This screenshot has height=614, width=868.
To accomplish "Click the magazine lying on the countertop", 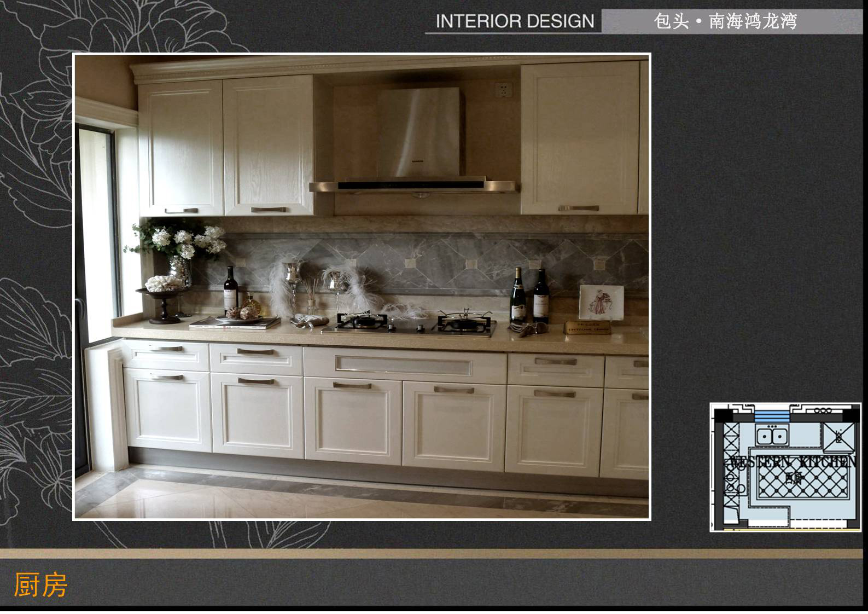I will [x=234, y=323].
